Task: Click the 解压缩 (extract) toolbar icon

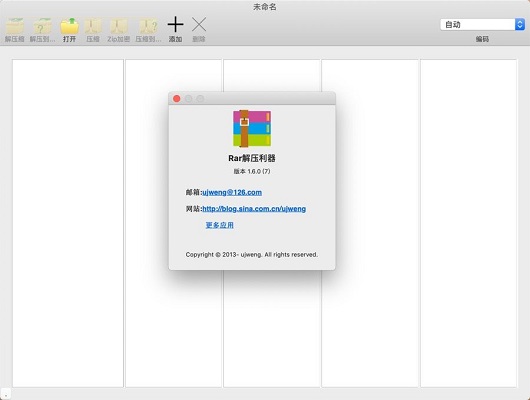Action: point(15,26)
